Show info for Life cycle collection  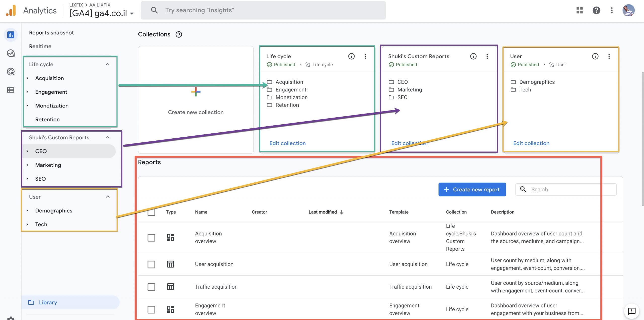click(351, 56)
